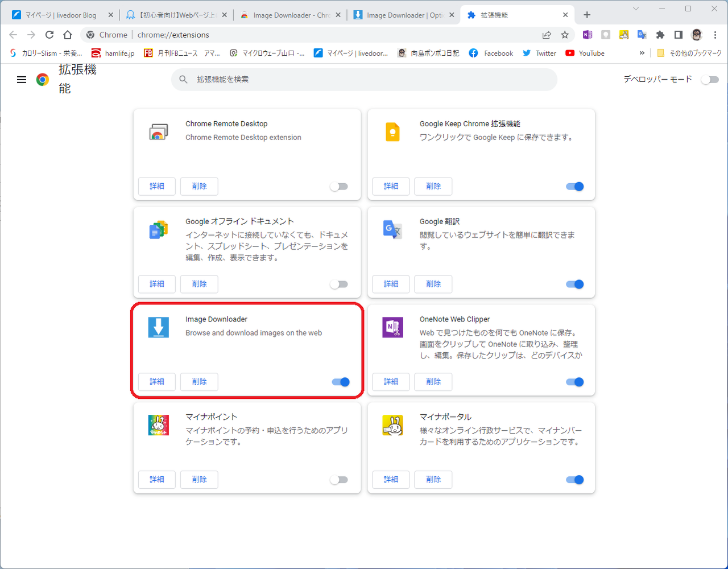
Task: Bookmark this page with the star icon
Action: point(565,35)
